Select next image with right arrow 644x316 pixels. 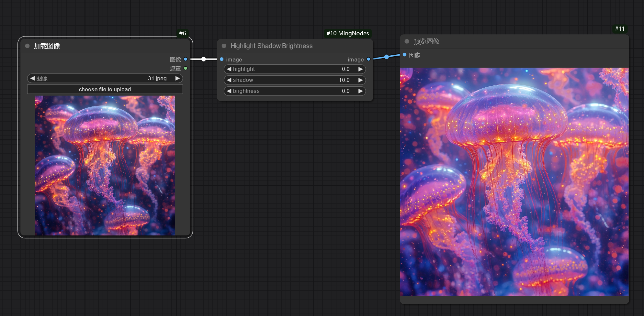[177, 78]
